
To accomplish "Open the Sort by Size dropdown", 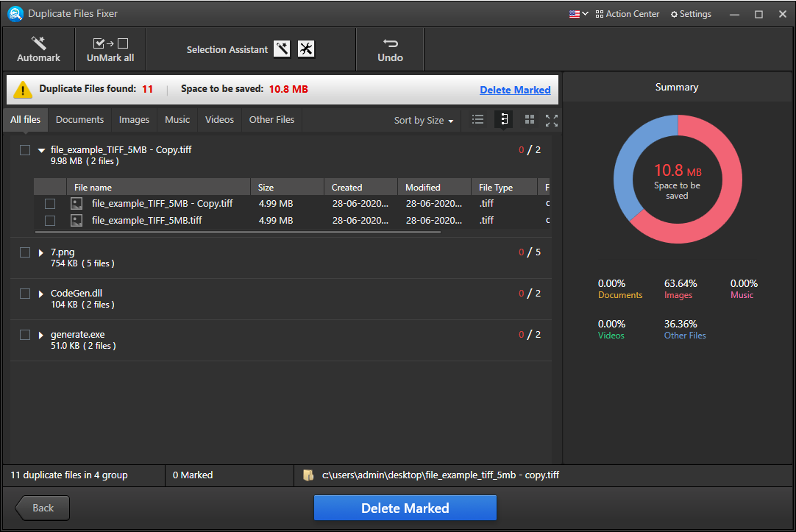I will [x=424, y=121].
